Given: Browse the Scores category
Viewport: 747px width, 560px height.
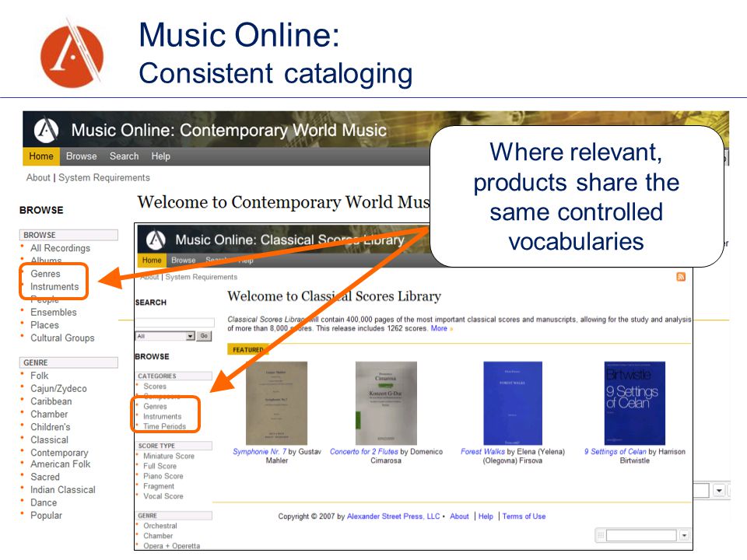Looking at the screenshot, I should tap(155, 387).
